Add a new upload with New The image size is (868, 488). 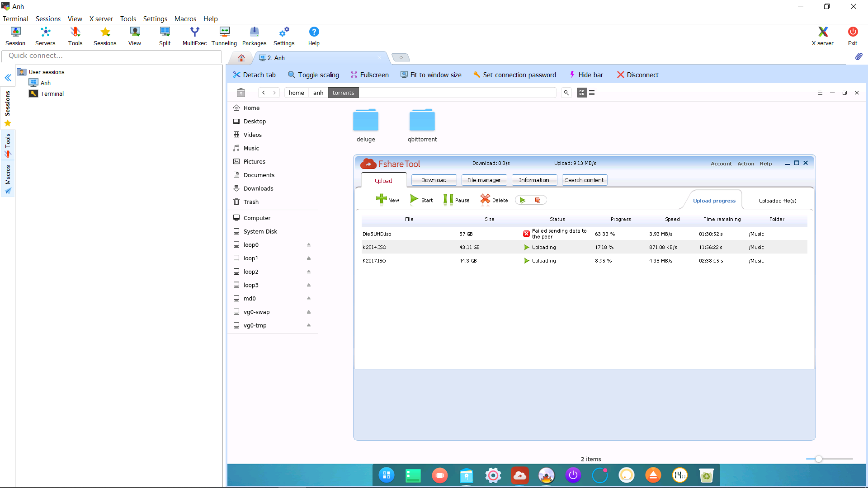tap(387, 200)
